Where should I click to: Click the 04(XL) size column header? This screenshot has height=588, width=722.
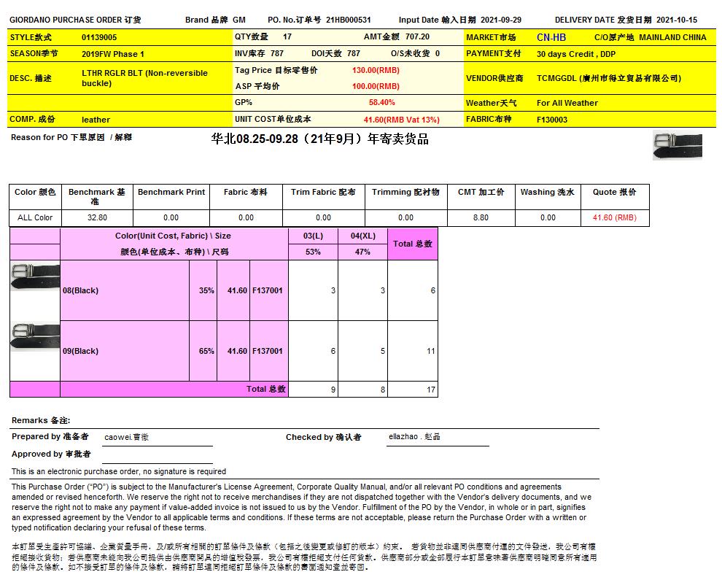362,236
